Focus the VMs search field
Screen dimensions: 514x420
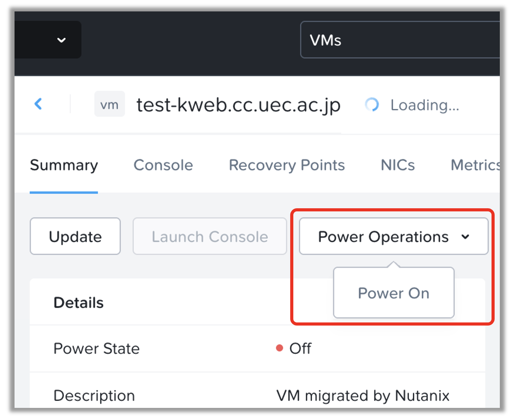click(x=398, y=40)
